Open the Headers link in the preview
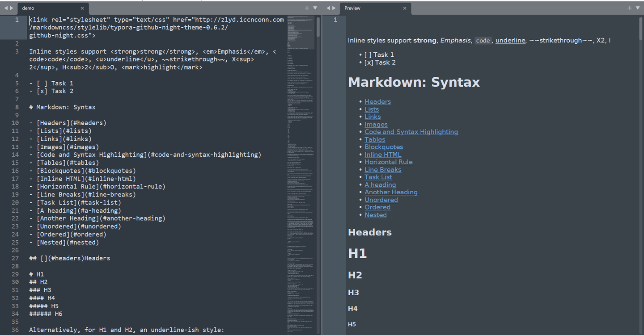Viewport: 644px width, 335px height. click(x=377, y=102)
